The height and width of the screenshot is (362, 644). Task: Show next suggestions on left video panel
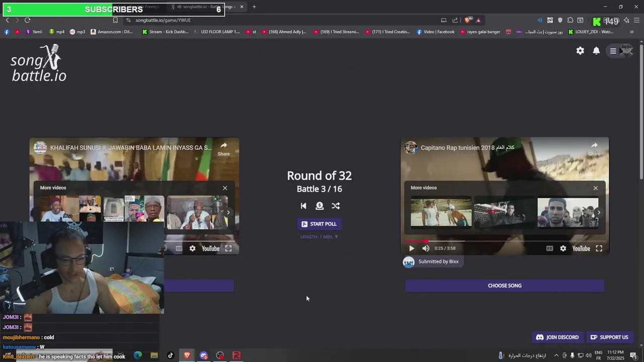coord(228,213)
